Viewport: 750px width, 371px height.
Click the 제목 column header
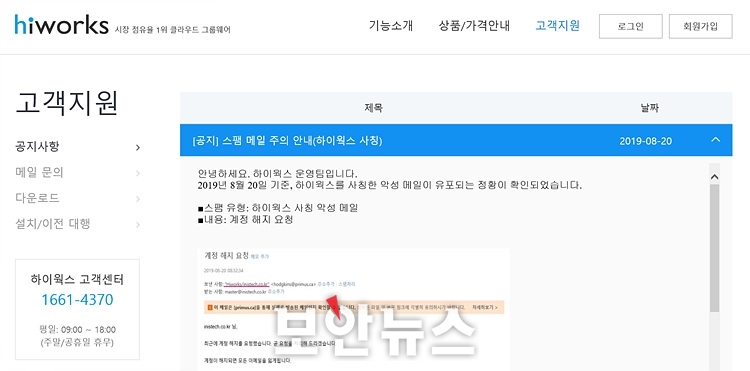[373, 108]
